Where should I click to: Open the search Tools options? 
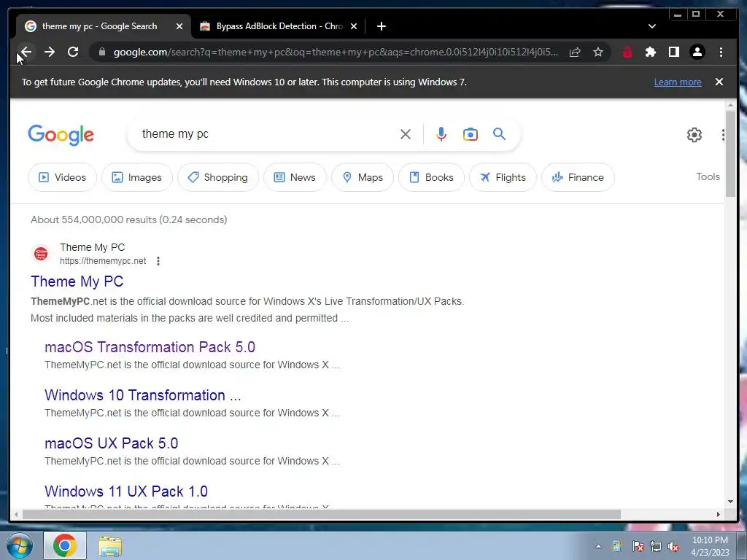pyautogui.click(x=708, y=176)
